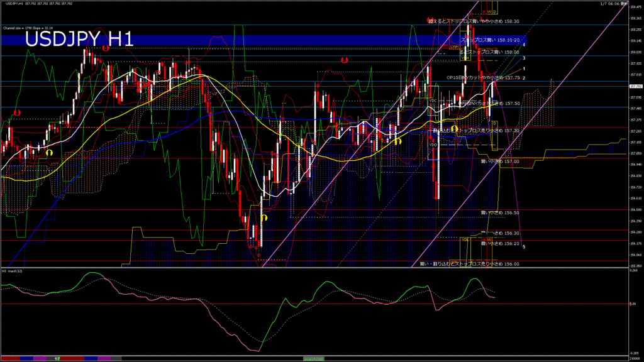
Task: Click the fan line label 5 near chart bottom
Action: click(524, 246)
